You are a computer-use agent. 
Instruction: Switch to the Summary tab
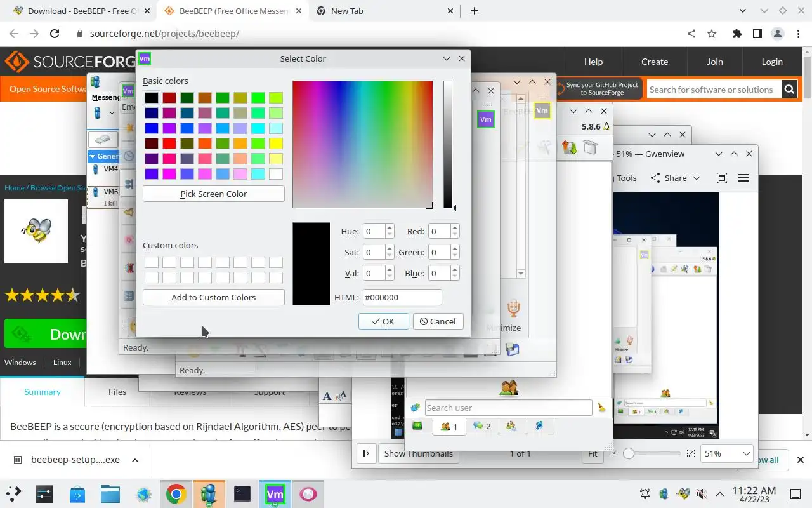click(x=43, y=392)
